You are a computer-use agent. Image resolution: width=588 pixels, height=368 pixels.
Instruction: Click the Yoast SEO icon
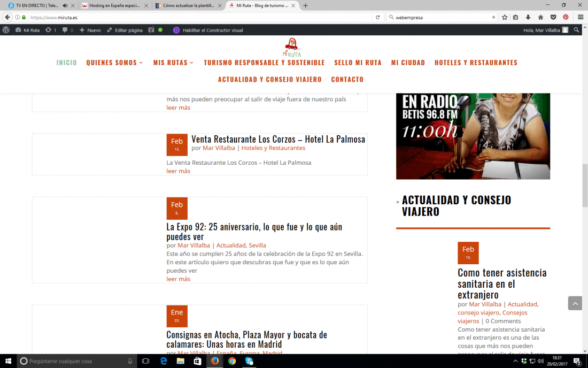coord(151,30)
